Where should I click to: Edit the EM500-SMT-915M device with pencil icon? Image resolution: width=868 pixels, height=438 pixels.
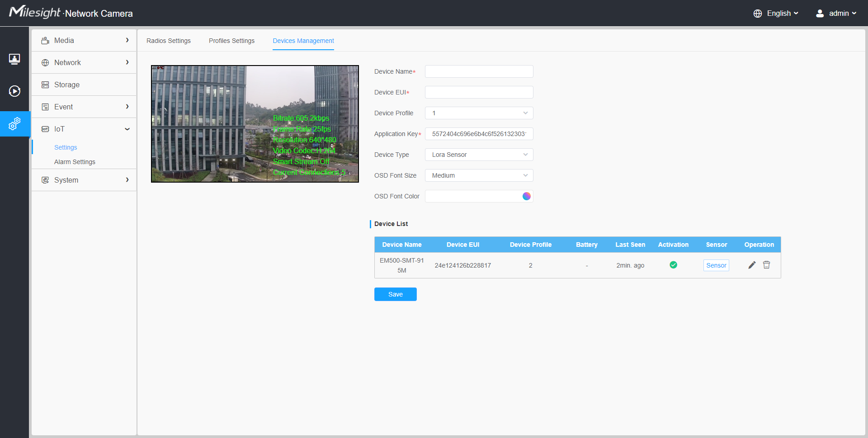click(x=752, y=265)
